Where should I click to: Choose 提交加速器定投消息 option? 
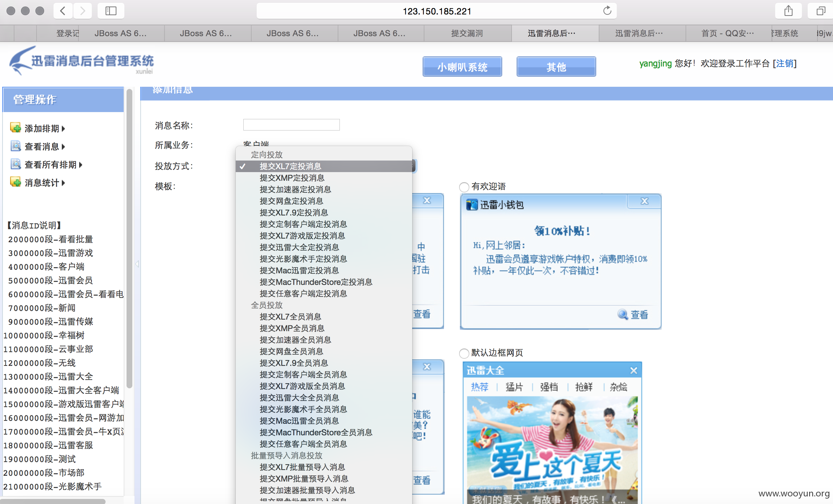click(324, 189)
